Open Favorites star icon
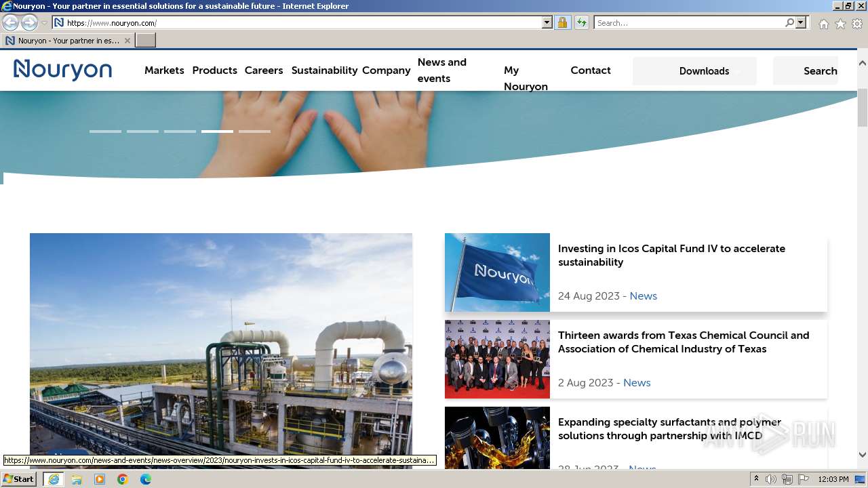This screenshot has width=868, height=488. pos(840,24)
